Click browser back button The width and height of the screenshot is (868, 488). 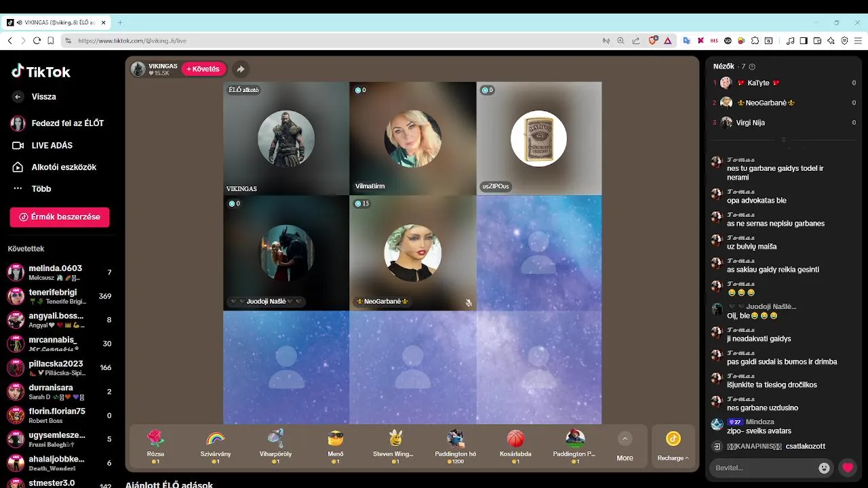[9, 41]
